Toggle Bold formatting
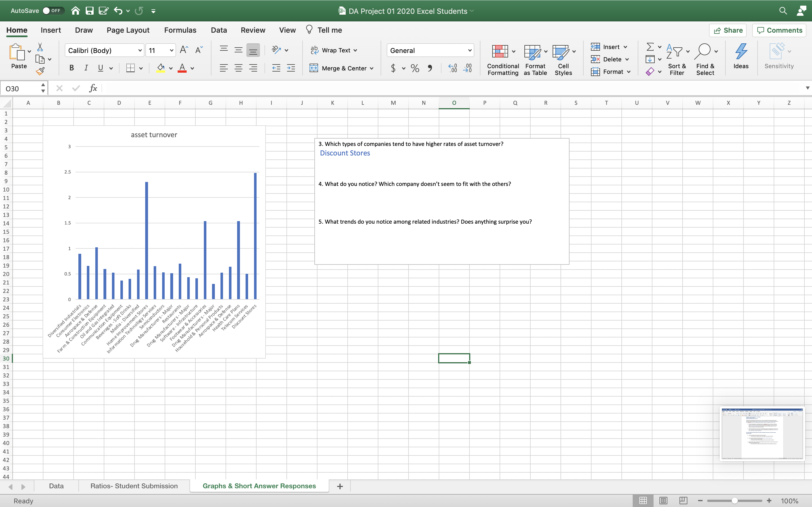This screenshot has height=507, width=812. (71, 68)
